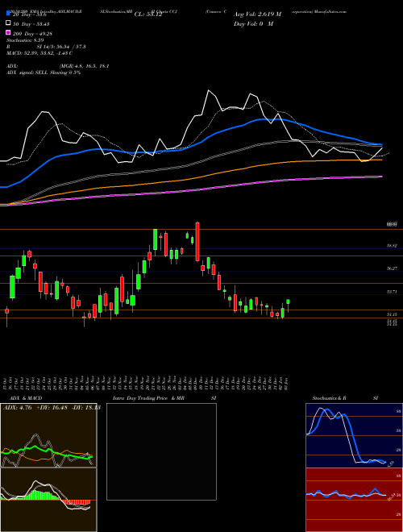
Task: Click the first date label on x-axis
Action: click(6, 384)
